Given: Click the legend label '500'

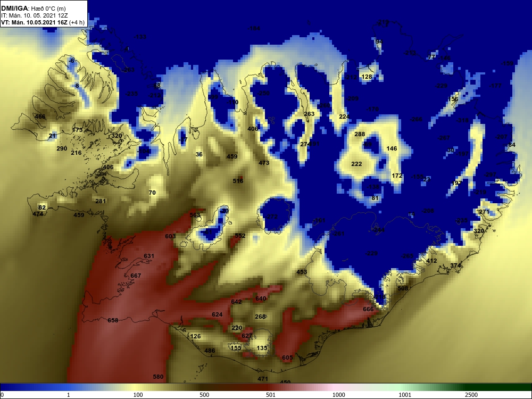Looking at the screenshot, I should click(204, 395).
